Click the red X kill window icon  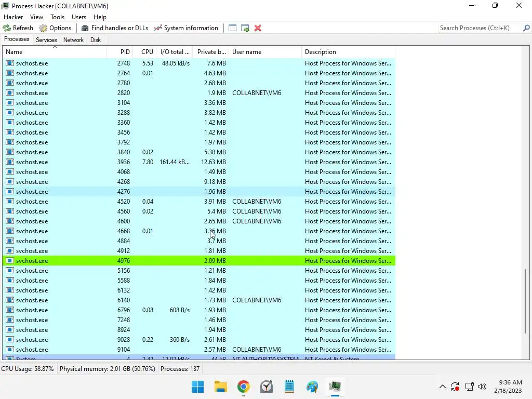coord(258,28)
